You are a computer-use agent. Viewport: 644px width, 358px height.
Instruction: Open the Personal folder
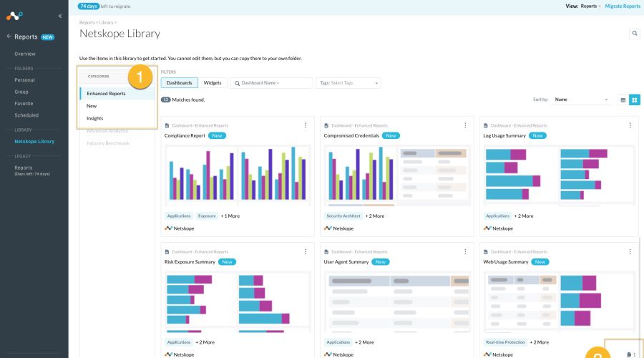pos(24,80)
